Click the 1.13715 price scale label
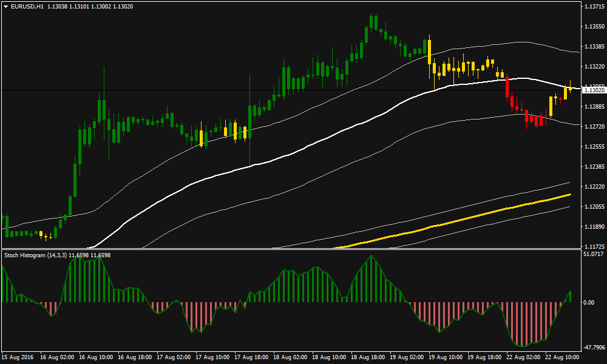 coord(593,7)
